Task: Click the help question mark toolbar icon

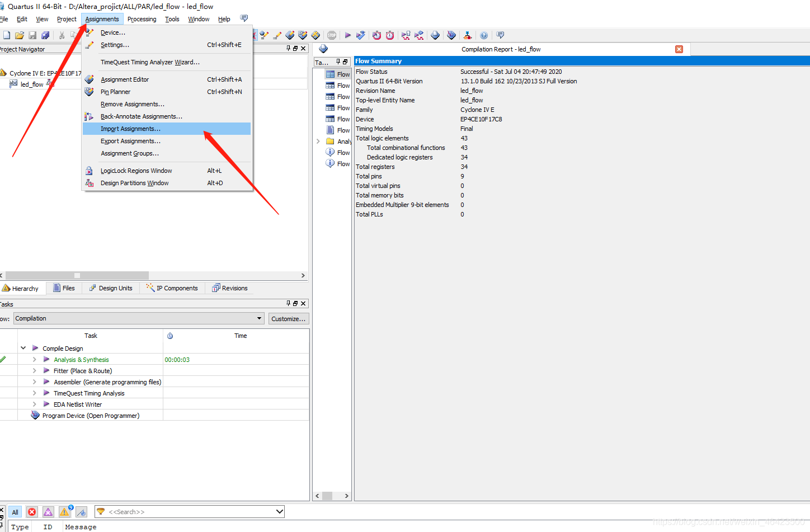Action: (x=484, y=35)
